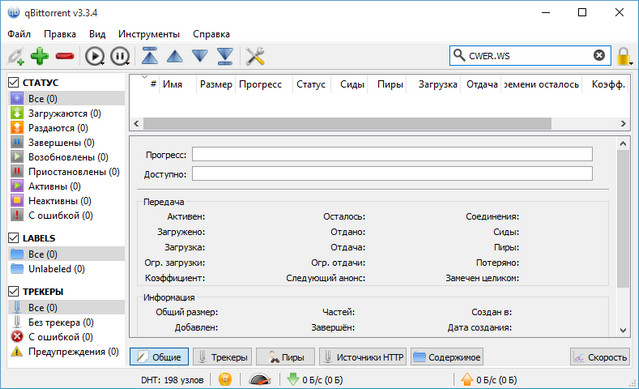Open the Вид menu

(x=97, y=34)
